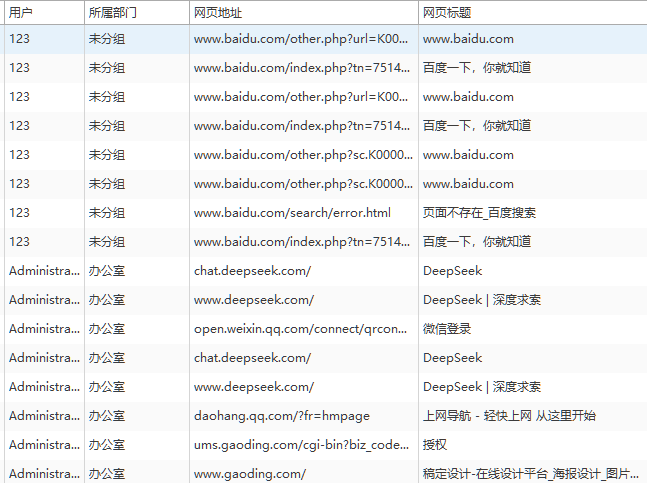This screenshot has width=647, height=483.
Task: Click www.baidu.com title in the highlighted row
Action: (x=468, y=39)
